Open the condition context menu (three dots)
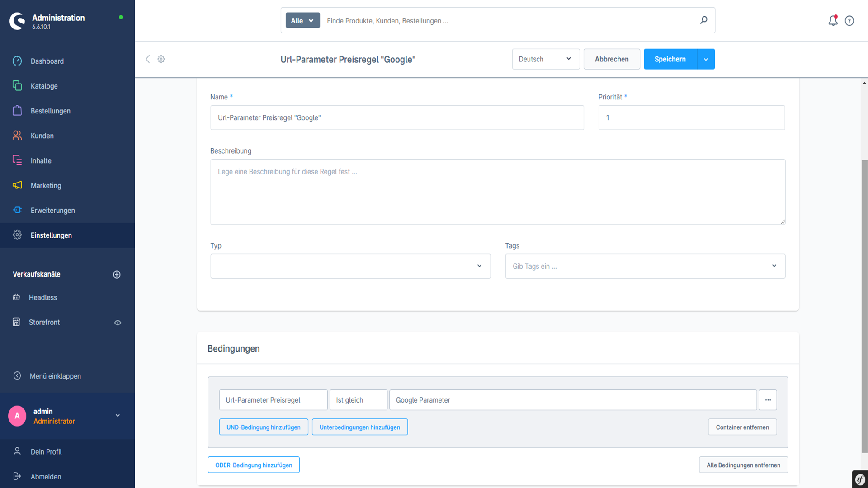This screenshot has width=868, height=488. point(768,400)
